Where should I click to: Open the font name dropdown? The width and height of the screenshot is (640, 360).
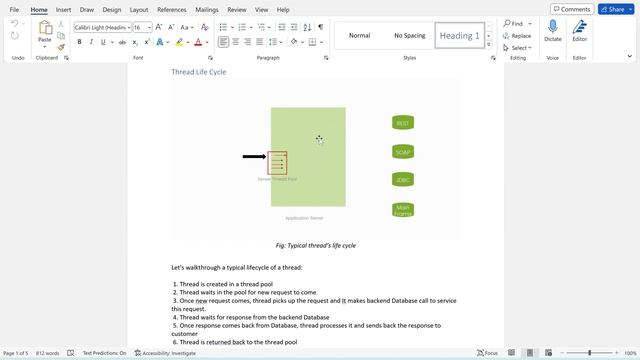129,27
